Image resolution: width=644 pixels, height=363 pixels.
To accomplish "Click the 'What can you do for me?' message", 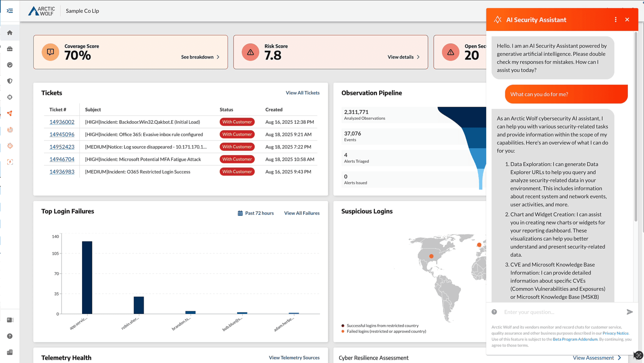I will (x=566, y=94).
